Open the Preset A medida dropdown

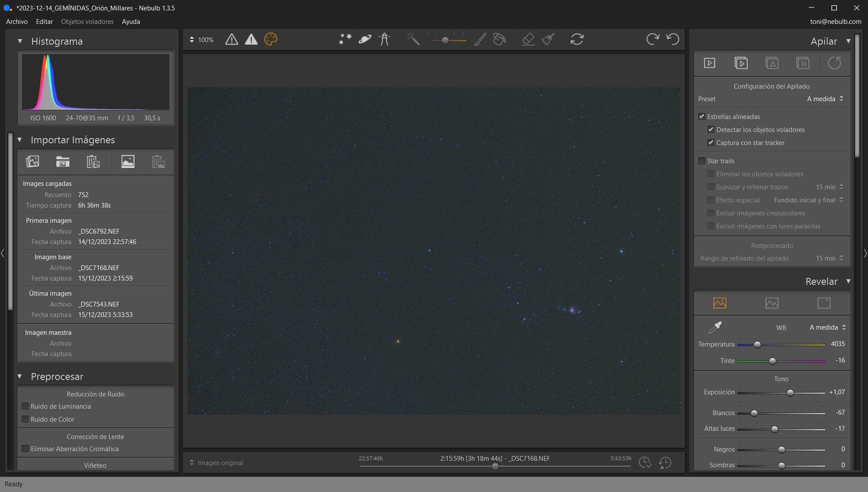(x=825, y=99)
